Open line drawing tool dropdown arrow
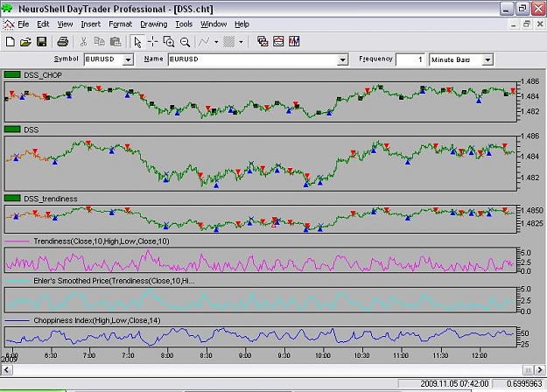 pyautogui.click(x=216, y=42)
